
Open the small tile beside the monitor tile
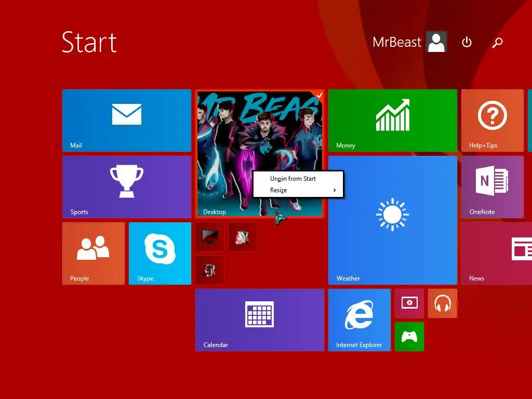coord(243,237)
